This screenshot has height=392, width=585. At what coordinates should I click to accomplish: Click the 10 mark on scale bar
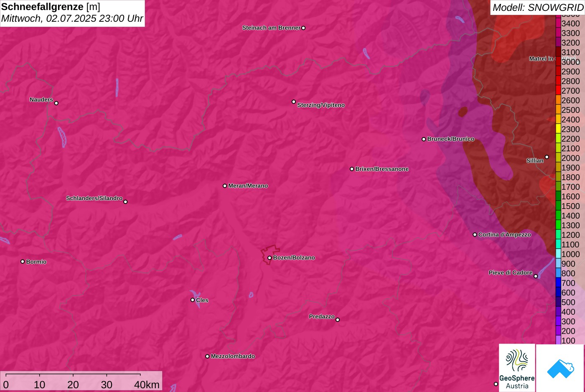point(40,385)
